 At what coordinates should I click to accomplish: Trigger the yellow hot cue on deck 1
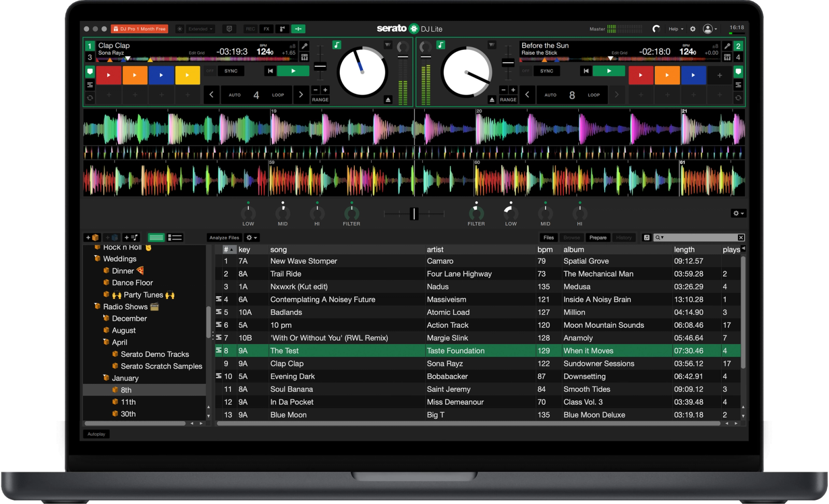[x=188, y=75]
